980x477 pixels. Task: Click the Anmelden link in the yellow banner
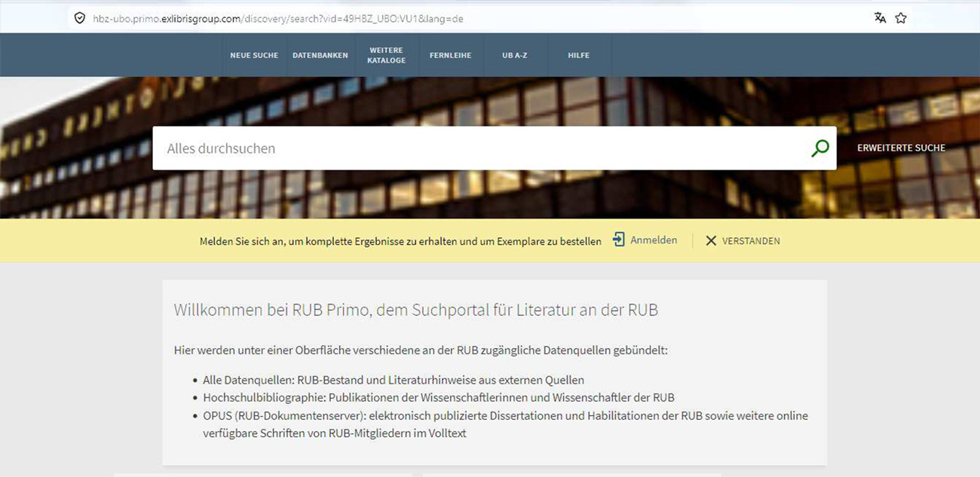tap(653, 240)
